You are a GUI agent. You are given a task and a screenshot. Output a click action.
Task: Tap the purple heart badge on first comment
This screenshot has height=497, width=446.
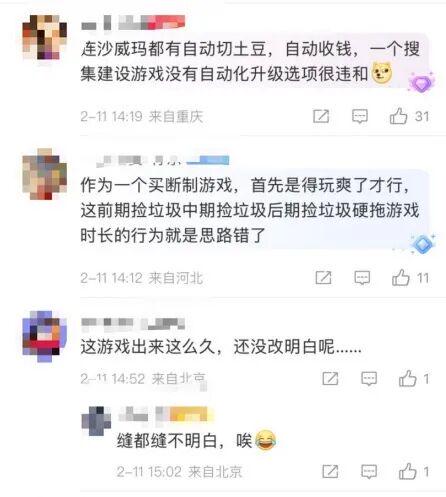(x=422, y=83)
